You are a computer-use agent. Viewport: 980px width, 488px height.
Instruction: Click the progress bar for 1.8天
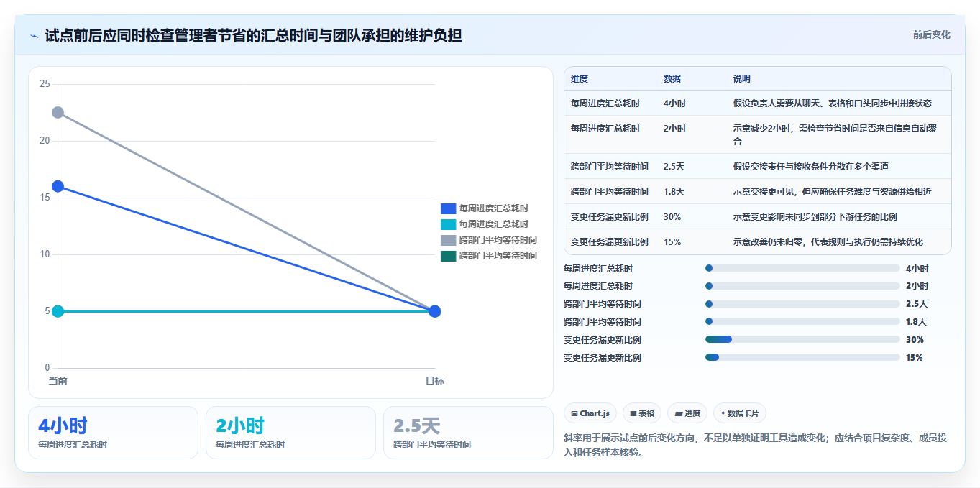(802, 322)
